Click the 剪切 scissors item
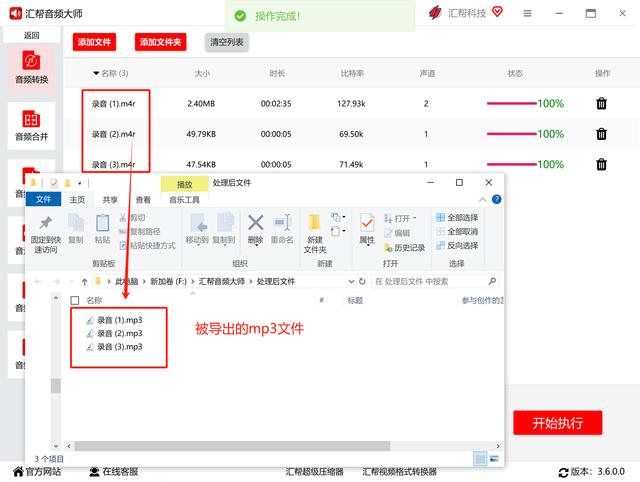The height and width of the screenshot is (482, 640). (x=132, y=218)
